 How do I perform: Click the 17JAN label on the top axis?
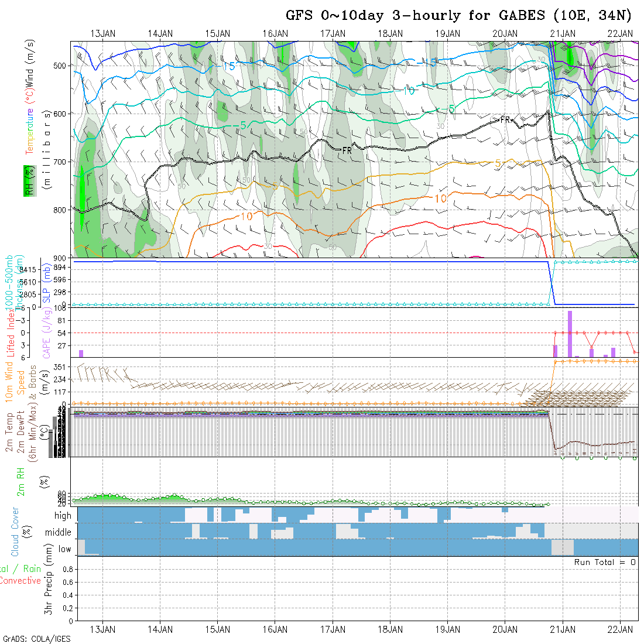(333, 33)
